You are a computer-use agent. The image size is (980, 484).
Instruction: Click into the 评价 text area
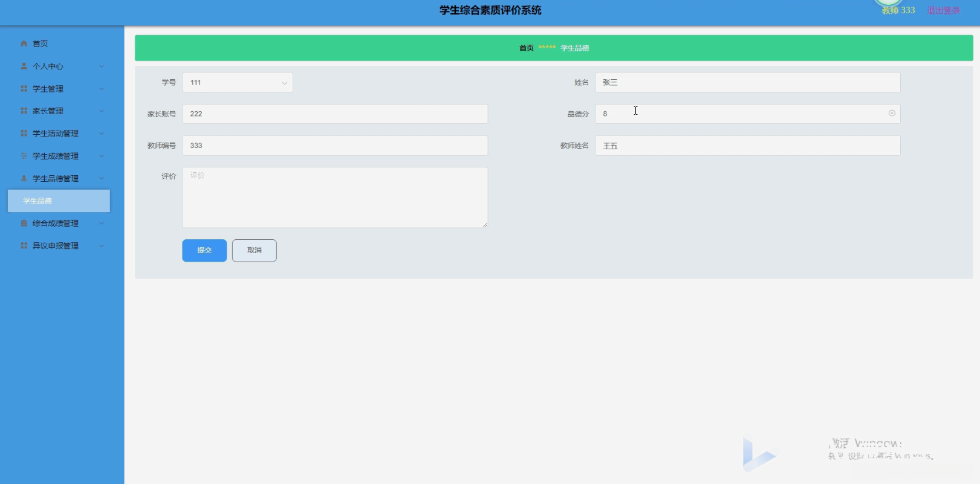(335, 198)
